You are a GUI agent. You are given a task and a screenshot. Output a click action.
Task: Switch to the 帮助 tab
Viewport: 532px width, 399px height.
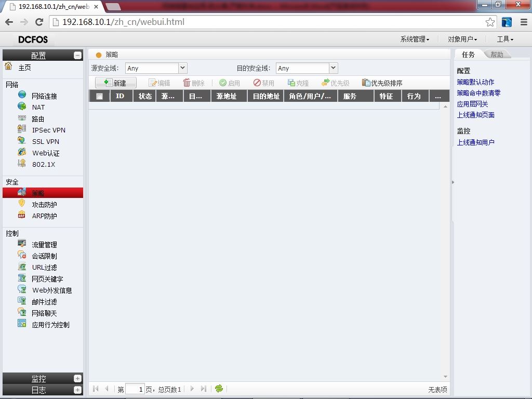point(497,55)
